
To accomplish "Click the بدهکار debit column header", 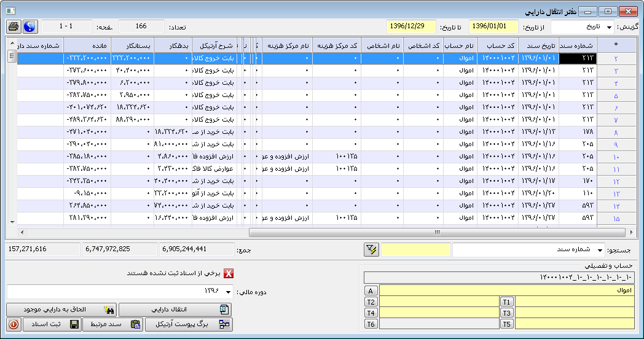I will point(173,45).
